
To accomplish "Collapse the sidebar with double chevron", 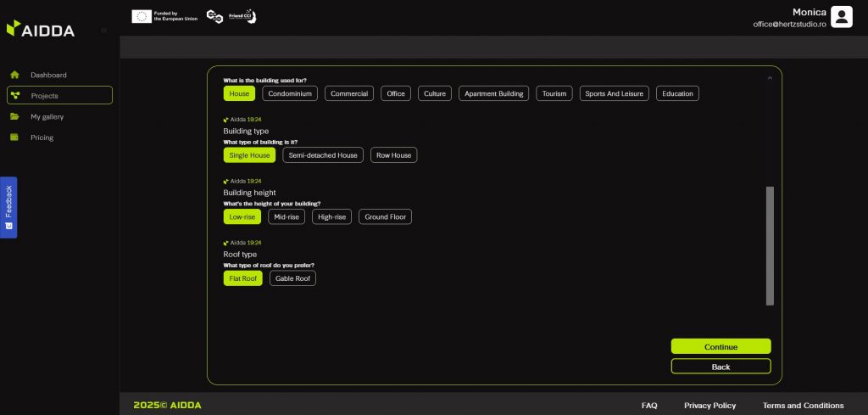I will click(x=104, y=31).
